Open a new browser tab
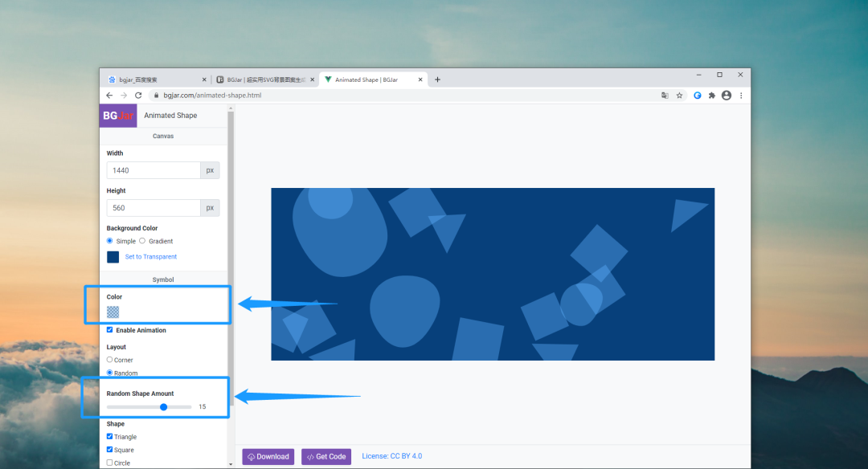868x469 pixels. pos(437,80)
